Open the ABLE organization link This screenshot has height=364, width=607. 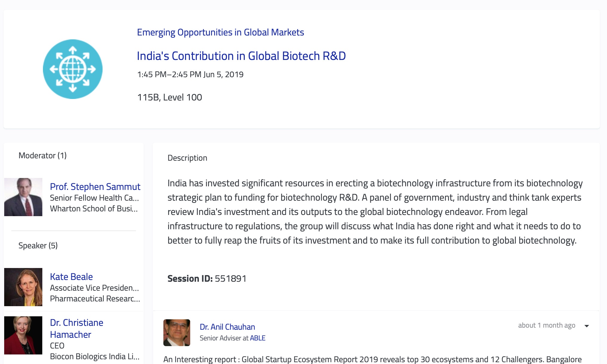point(258,338)
